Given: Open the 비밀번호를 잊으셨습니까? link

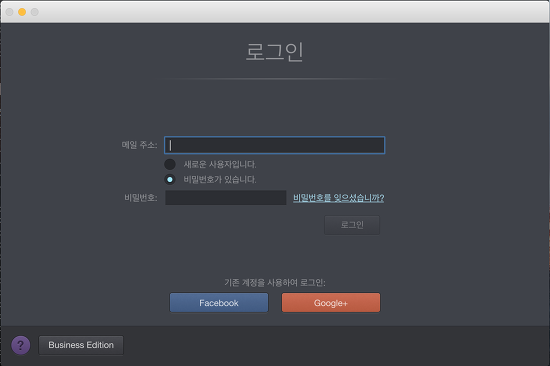Looking at the screenshot, I should point(338,198).
